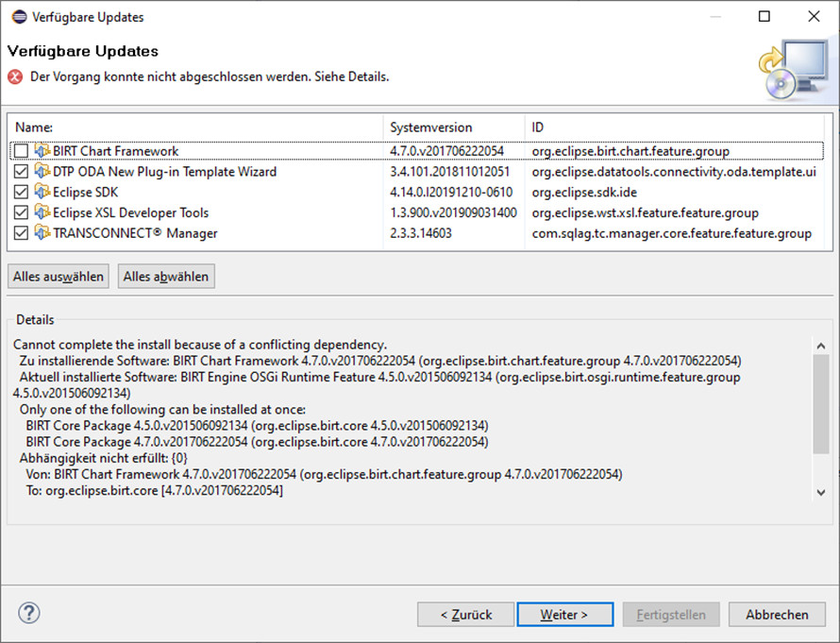The image size is (840, 643).
Task: Click the DTP ODA Template Wizard feature icon
Action: point(42,171)
